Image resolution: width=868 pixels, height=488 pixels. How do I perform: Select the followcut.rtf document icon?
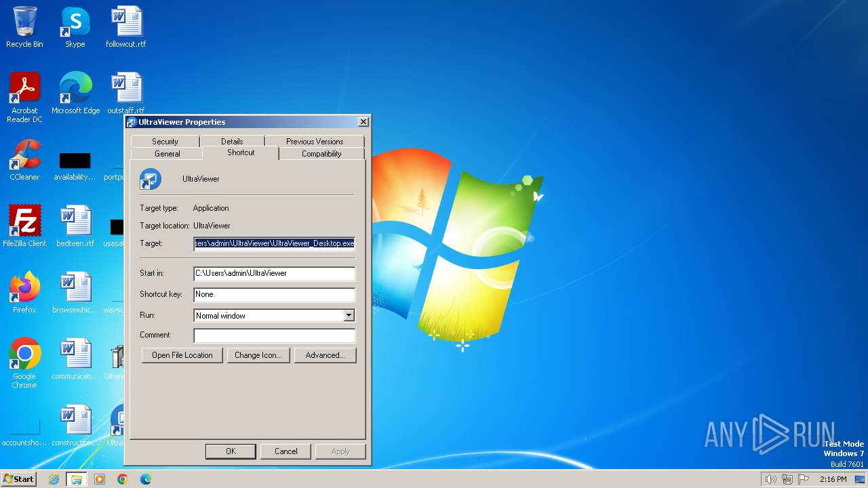126,27
